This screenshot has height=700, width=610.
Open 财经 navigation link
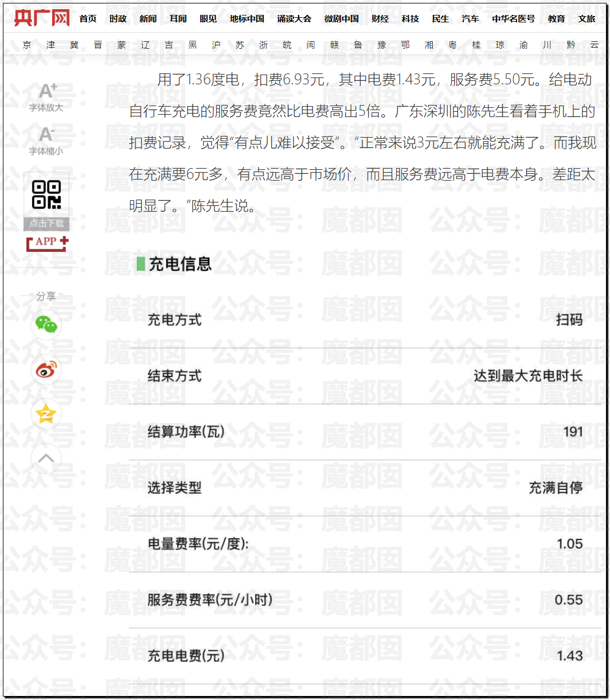[x=380, y=19]
